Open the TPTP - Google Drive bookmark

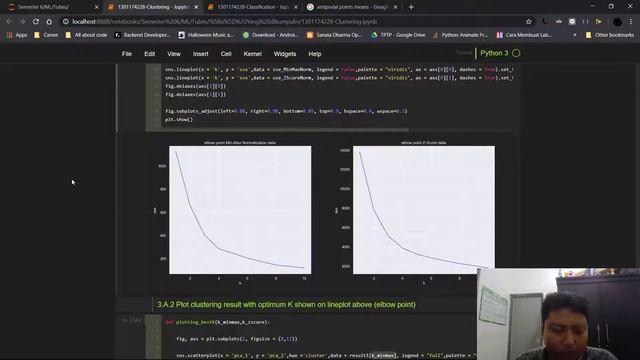pyautogui.click(x=398, y=35)
